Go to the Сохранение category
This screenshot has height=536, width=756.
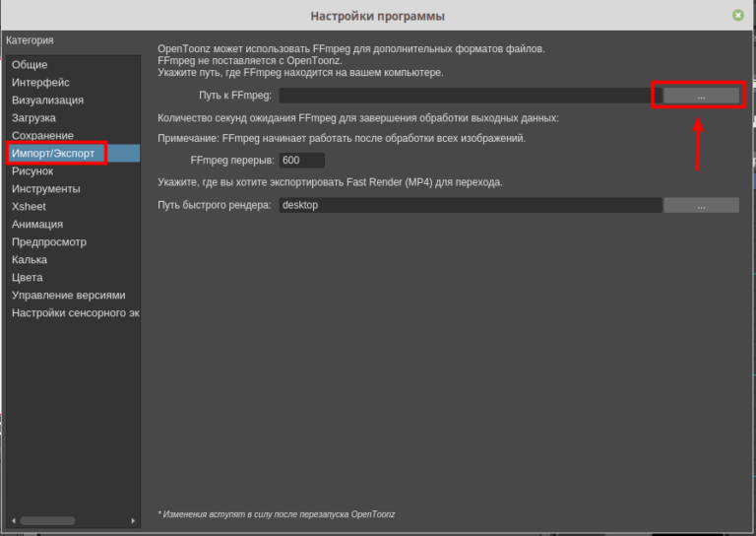(x=73, y=136)
